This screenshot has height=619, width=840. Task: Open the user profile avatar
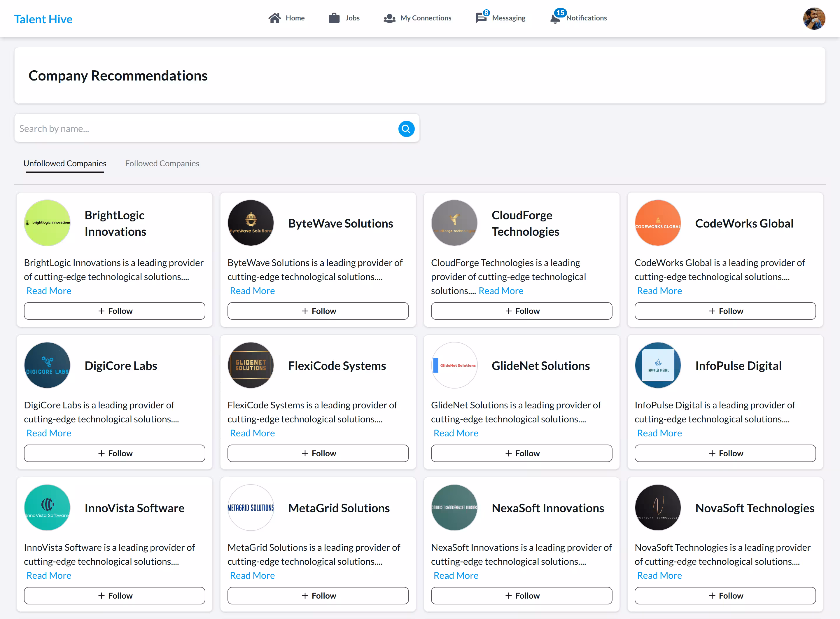click(814, 19)
